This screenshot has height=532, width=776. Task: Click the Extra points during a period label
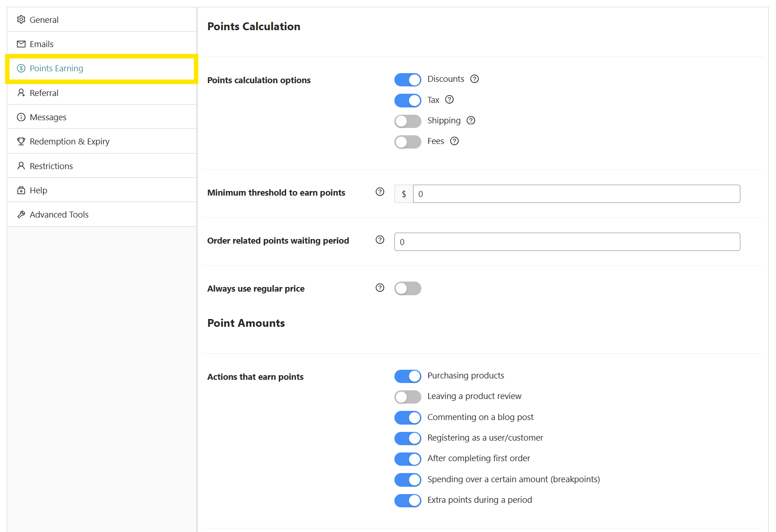click(479, 500)
